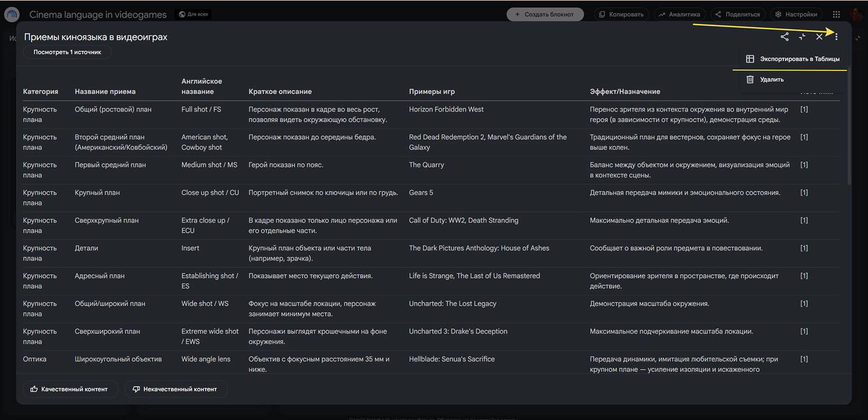The height and width of the screenshot is (420, 868).
Task: Click the 'Horizon Forbidden West' cell
Action: click(446, 109)
